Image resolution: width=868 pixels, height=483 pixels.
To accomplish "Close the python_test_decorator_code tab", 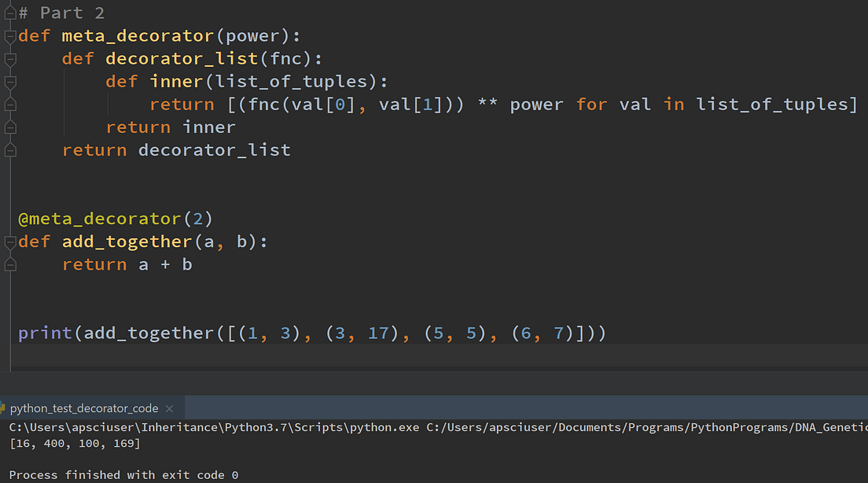I will coord(169,408).
